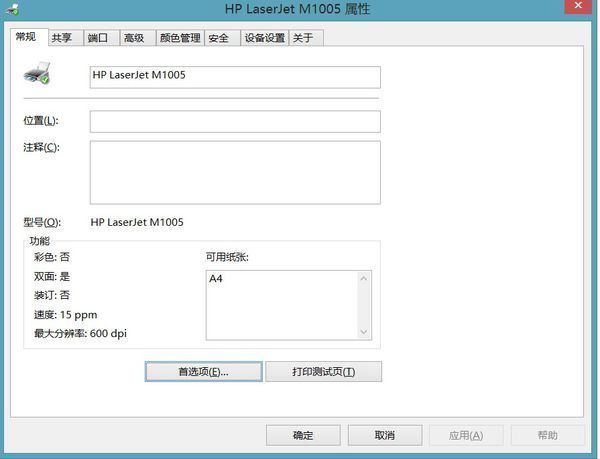Viewport: 600px width, 459px height.
Task: Click the printer name field with HP LaserJet M1005
Action: coord(234,76)
